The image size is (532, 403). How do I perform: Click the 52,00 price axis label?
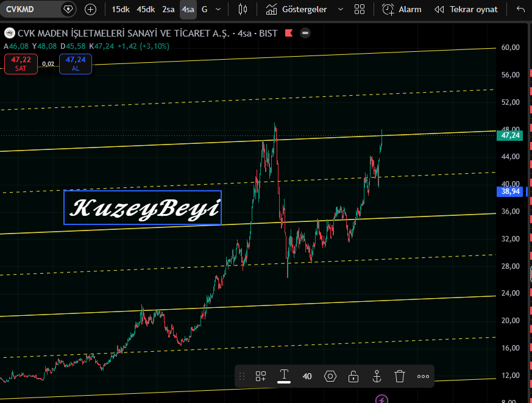(510, 102)
